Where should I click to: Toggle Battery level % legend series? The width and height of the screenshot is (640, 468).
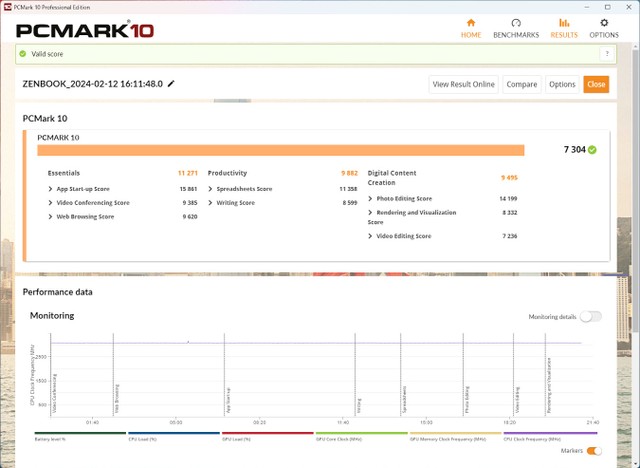80,436
